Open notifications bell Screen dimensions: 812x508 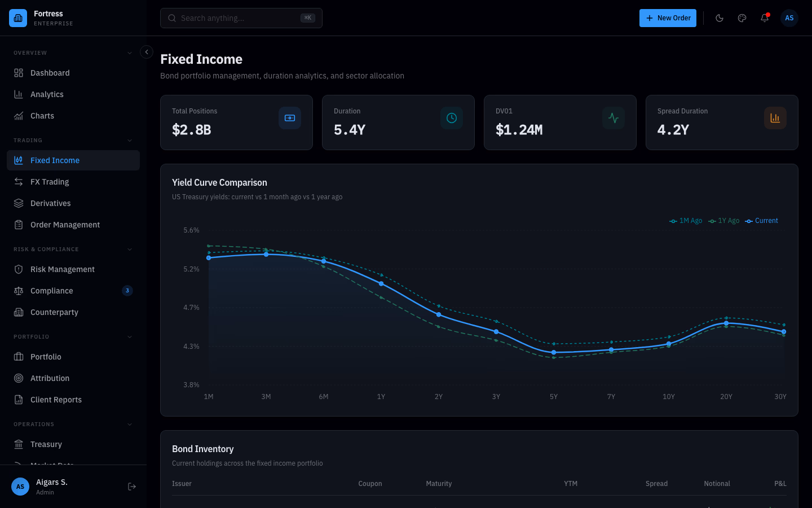coord(765,18)
